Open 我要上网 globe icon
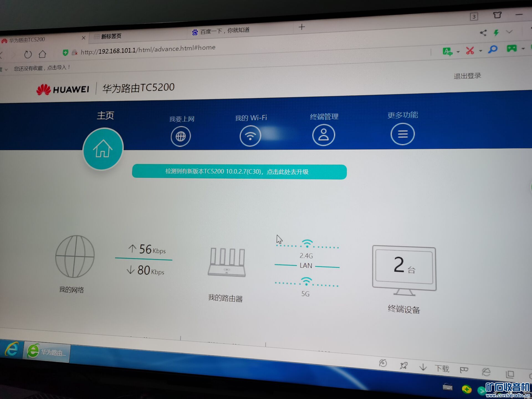 pos(181,136)
